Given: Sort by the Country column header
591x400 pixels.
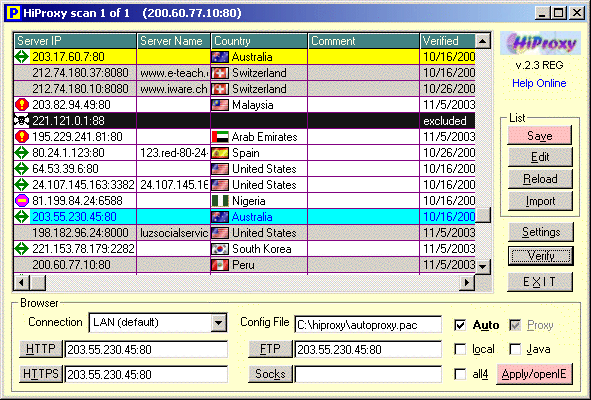Looking at the screenshot, I should [259, 41].
